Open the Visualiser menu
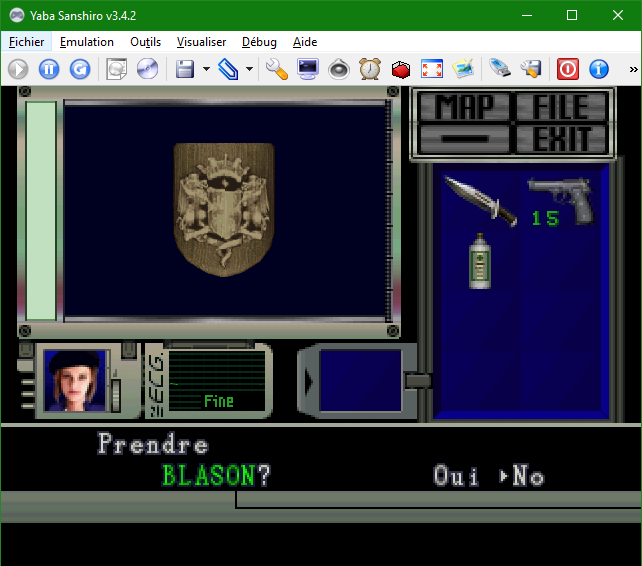This screenshot has width=642, height=566. [x=201, y=42]
